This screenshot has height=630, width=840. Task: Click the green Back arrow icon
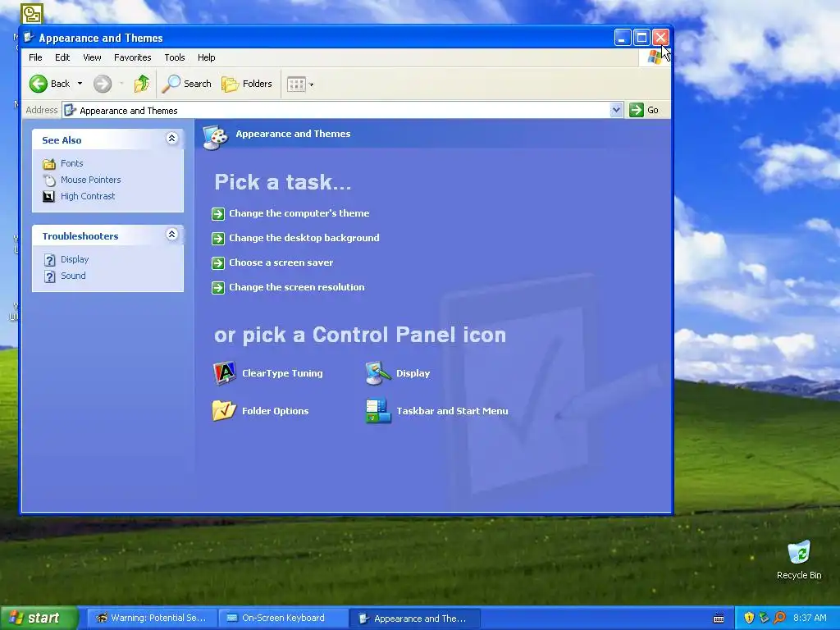[x=38, y=84]
